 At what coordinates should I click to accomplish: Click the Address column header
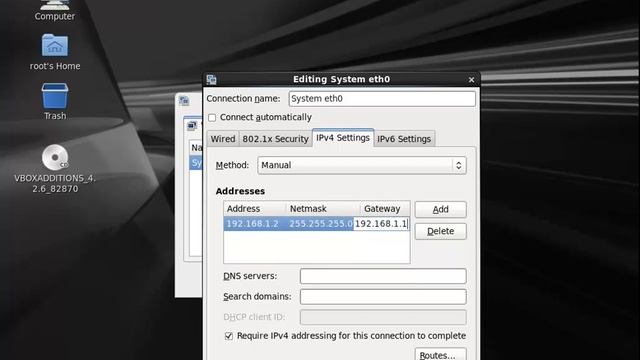(x=254, y=209)
